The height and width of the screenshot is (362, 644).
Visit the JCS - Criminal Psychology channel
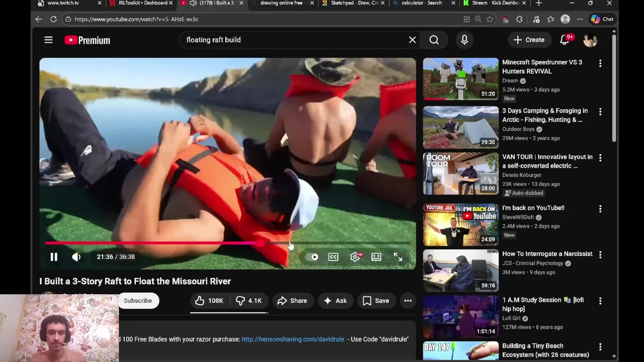pos(533,263)
